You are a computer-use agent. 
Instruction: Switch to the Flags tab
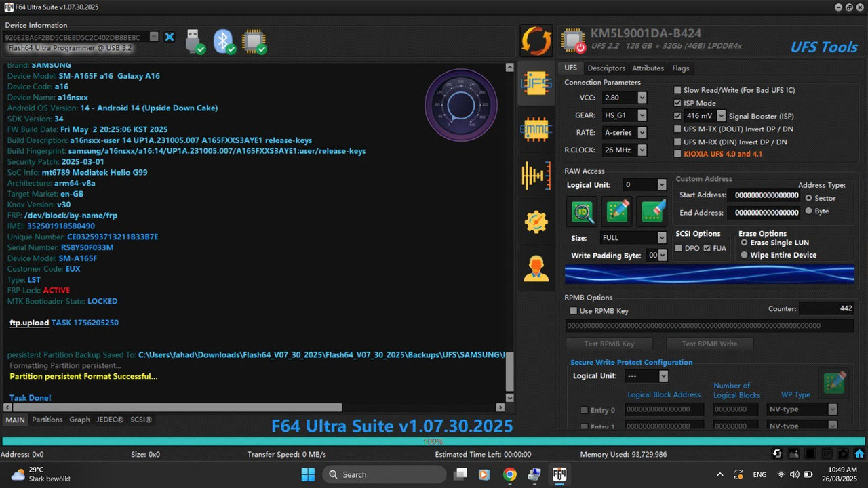click(681, 68)
